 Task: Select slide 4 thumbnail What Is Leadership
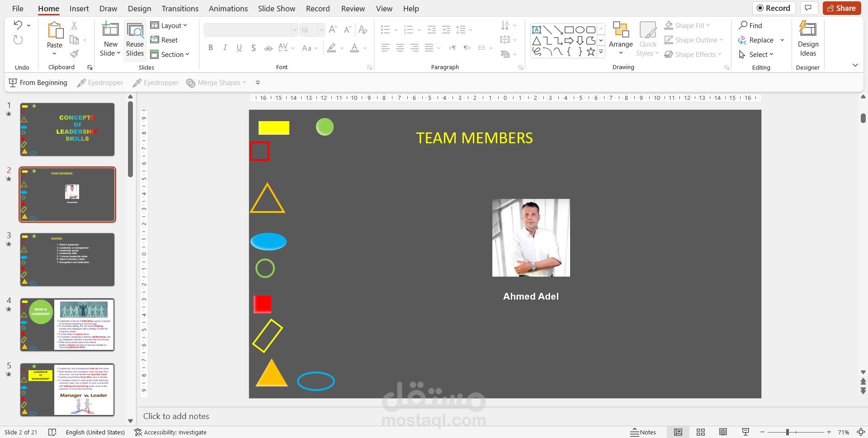coord(67,325)
